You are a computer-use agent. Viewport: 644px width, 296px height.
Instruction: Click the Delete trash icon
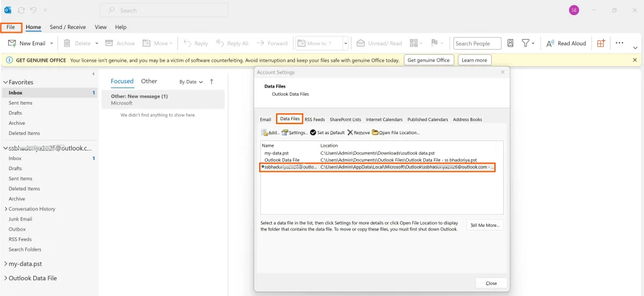coord(67,43)
